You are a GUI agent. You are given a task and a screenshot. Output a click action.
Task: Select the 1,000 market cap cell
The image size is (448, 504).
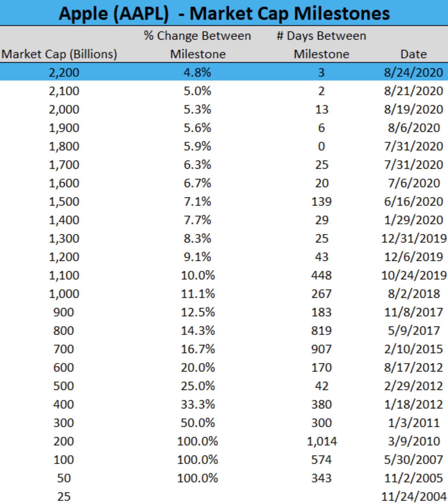[x=64, y=294]
